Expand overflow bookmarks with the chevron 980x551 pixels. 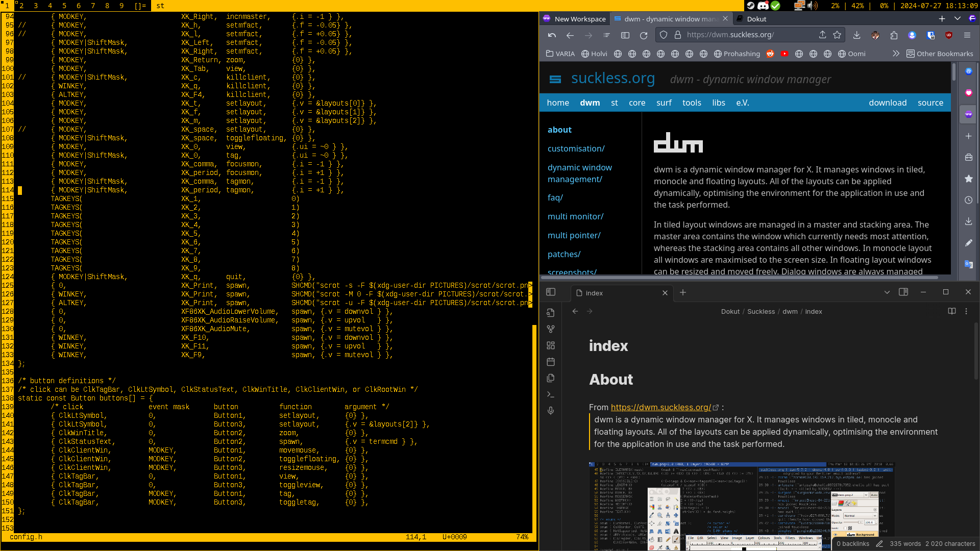point(897,54)
